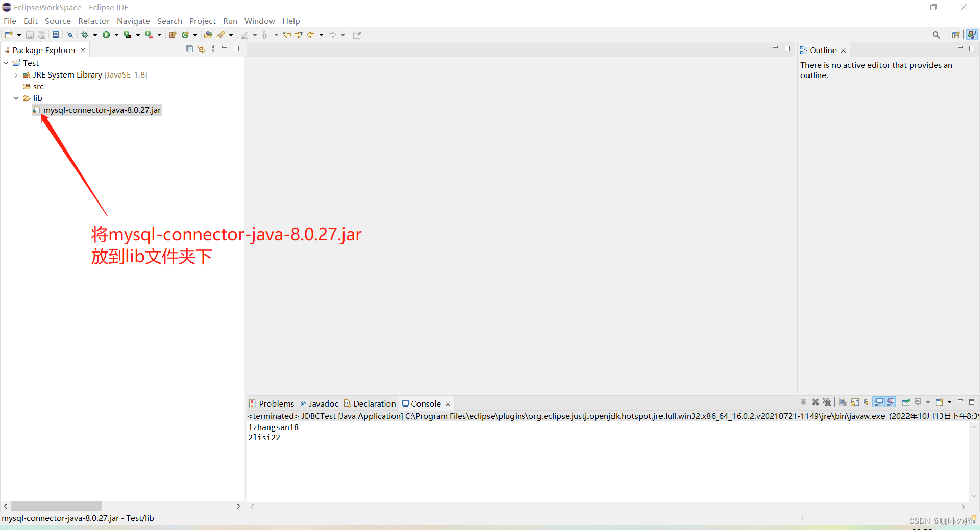
Task: Collapse all nodes in Package Explorer
Action: click(x=189, y=48)
